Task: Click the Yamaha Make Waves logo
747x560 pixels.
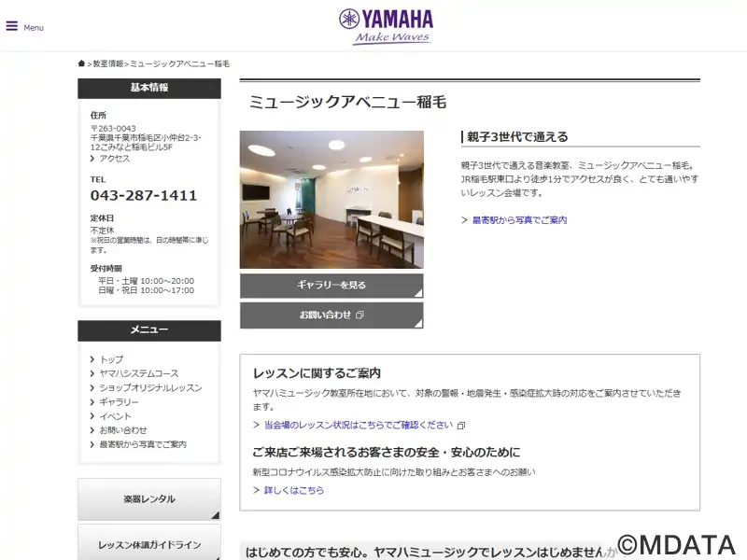Action: click(386, 27)
